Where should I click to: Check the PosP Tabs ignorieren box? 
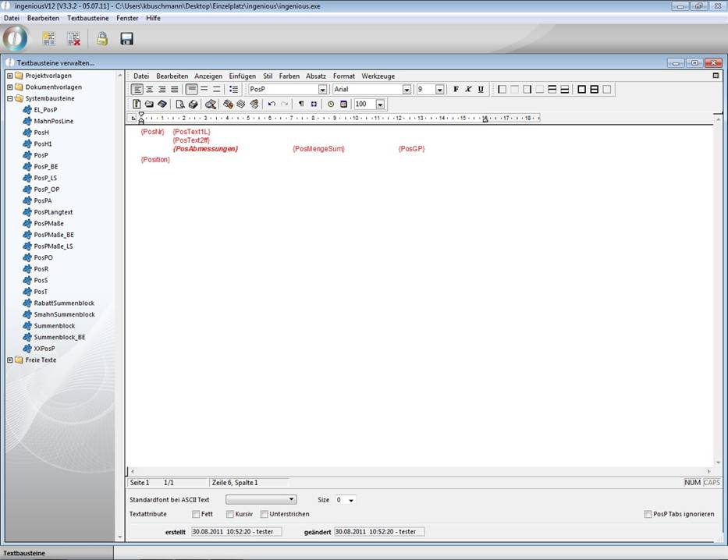tap(648, 515)
